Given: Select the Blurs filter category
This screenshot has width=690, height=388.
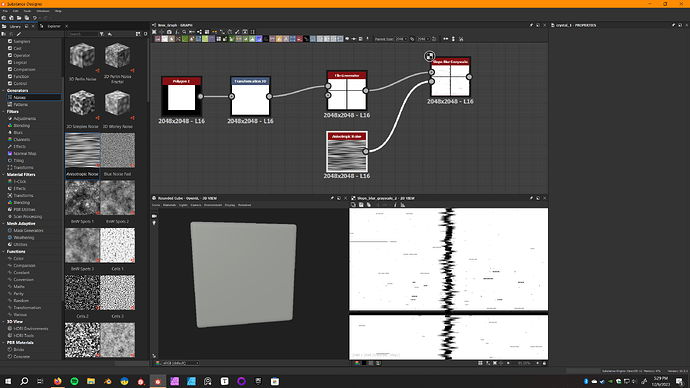Looking at the screenshot, I should pos(18,132).
